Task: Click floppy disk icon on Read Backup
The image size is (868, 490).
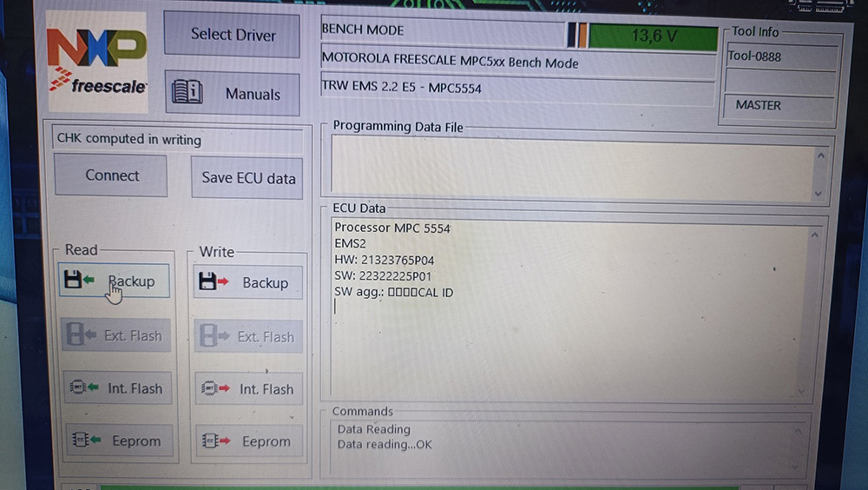Action: point(73,280)
